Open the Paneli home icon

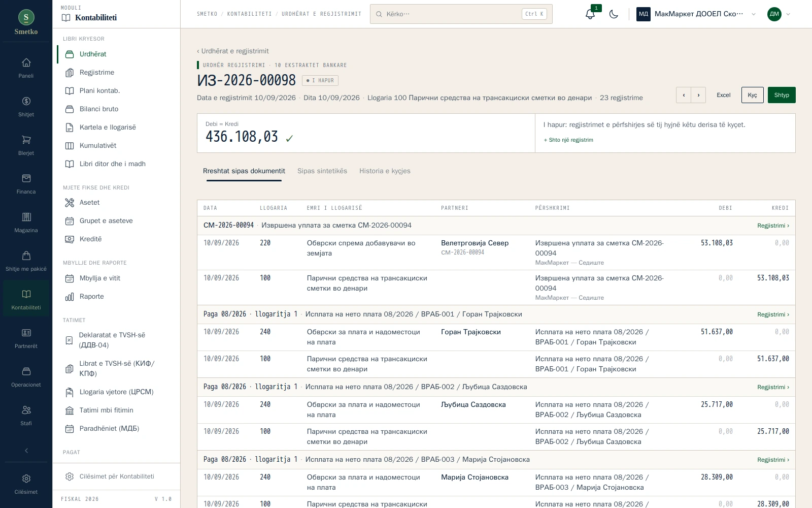point(26,68)
